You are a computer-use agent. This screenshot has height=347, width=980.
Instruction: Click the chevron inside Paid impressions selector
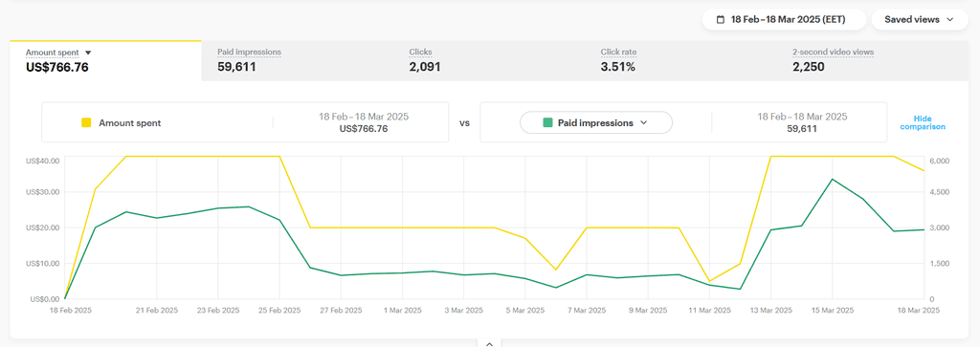click(644, 123)
